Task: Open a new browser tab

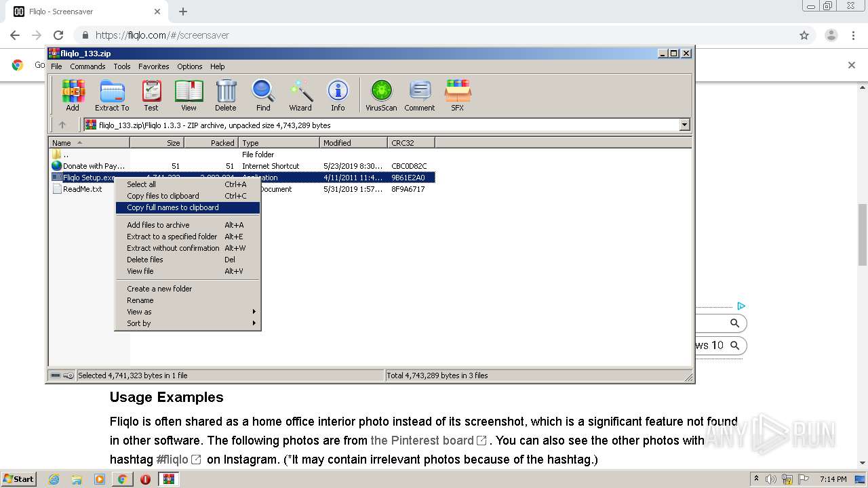Action: pyautogui.click(x=182, y=12)
